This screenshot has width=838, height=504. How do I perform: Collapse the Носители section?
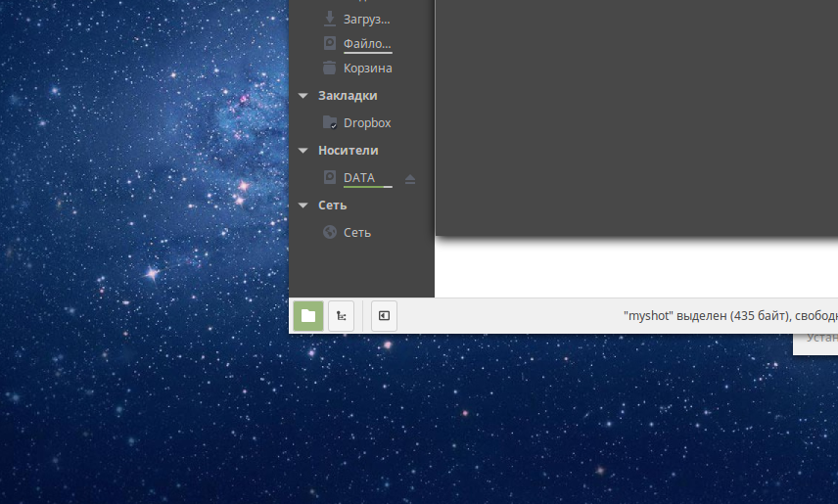point(303,151)
